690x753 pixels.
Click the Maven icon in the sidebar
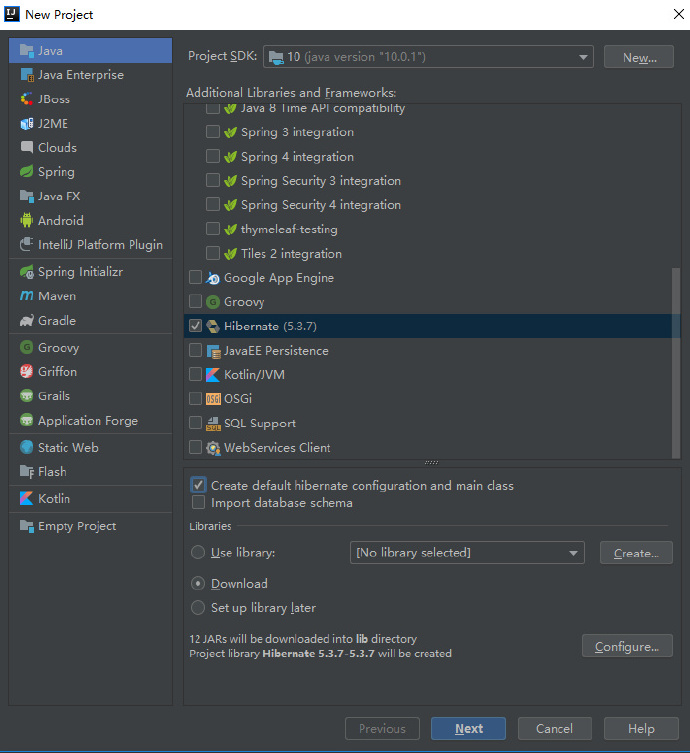[27, 296]
